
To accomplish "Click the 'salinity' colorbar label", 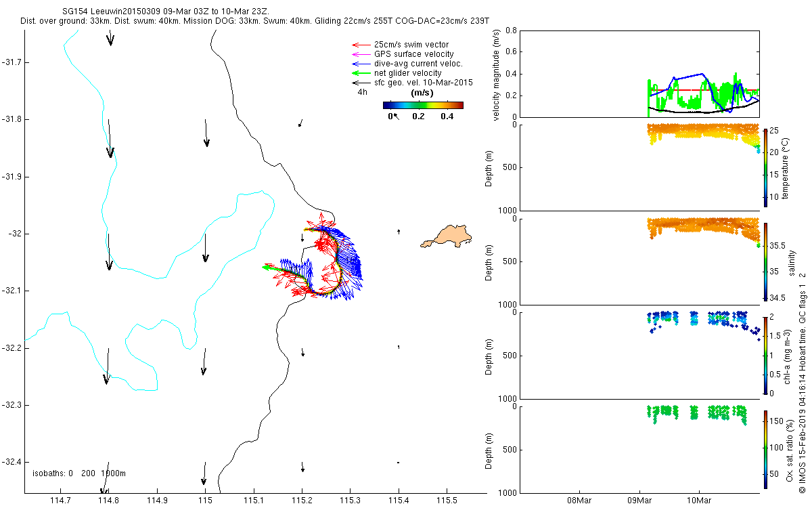I will coord(792,263).
